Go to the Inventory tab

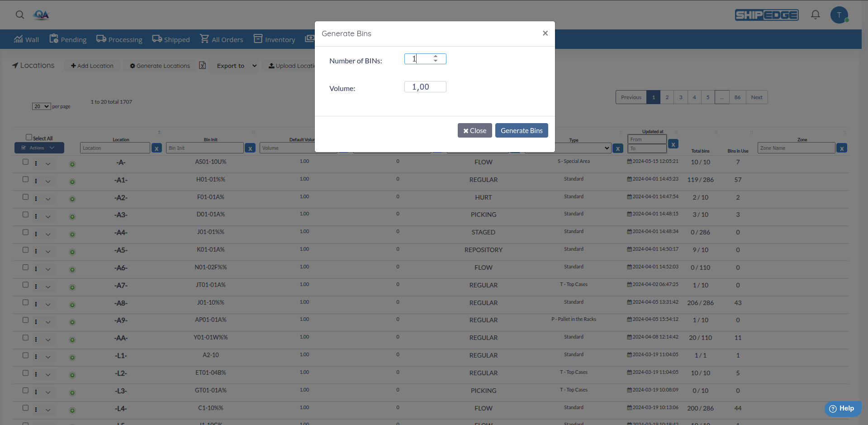(x=275, y=39)
